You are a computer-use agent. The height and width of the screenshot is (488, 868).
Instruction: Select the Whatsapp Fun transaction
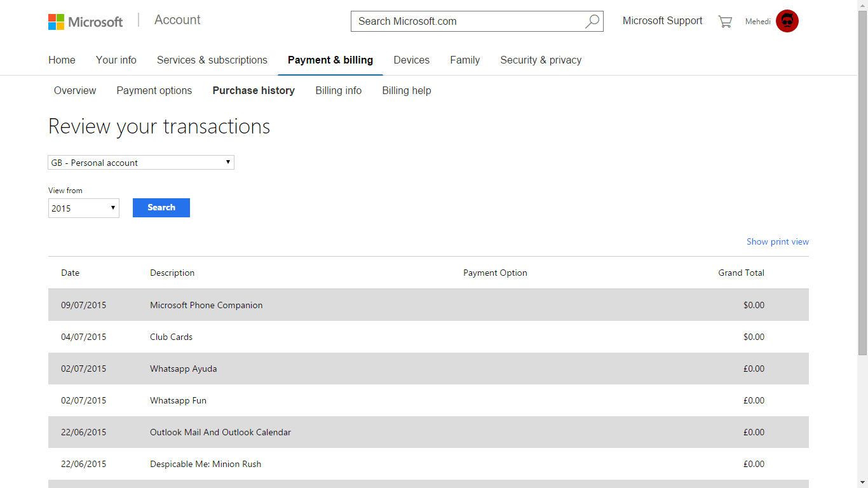click(428, 400)
